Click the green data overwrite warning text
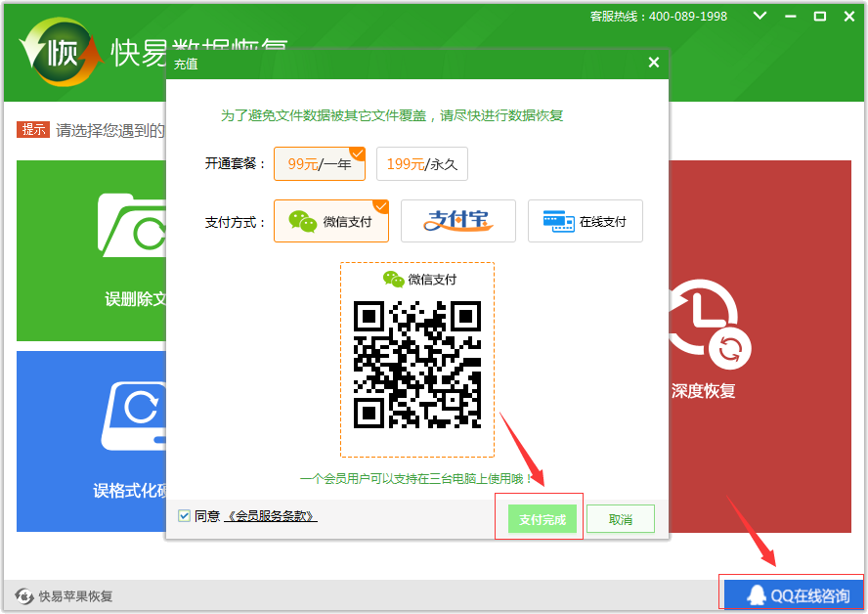The image size is (868, 614). click(x=392, y=115)
